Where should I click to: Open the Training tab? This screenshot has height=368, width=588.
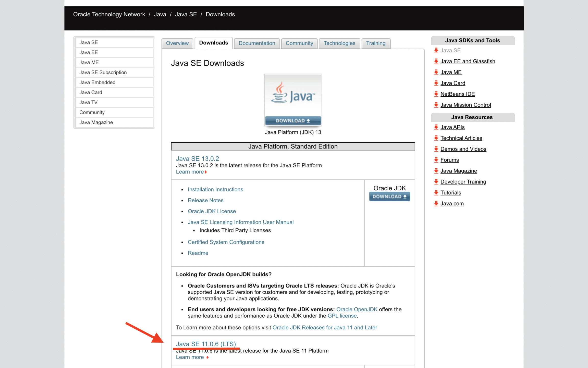click(x=376, y=43)
